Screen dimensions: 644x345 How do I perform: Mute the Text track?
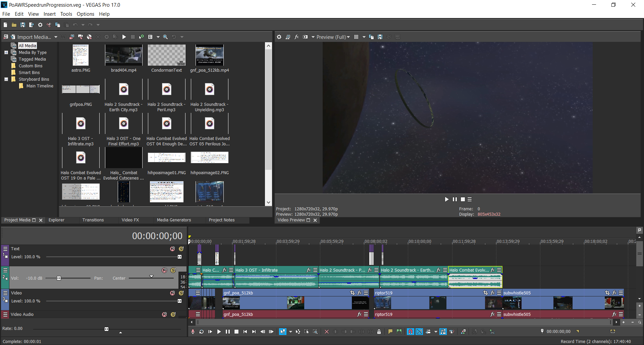pos(172,249)
